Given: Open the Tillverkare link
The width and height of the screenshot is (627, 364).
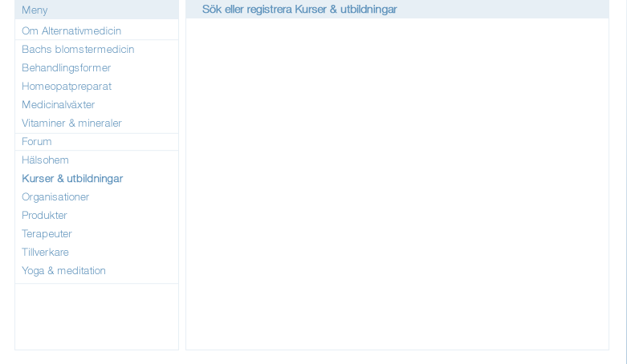Looking at the screenshot, I should coord(45,252).
